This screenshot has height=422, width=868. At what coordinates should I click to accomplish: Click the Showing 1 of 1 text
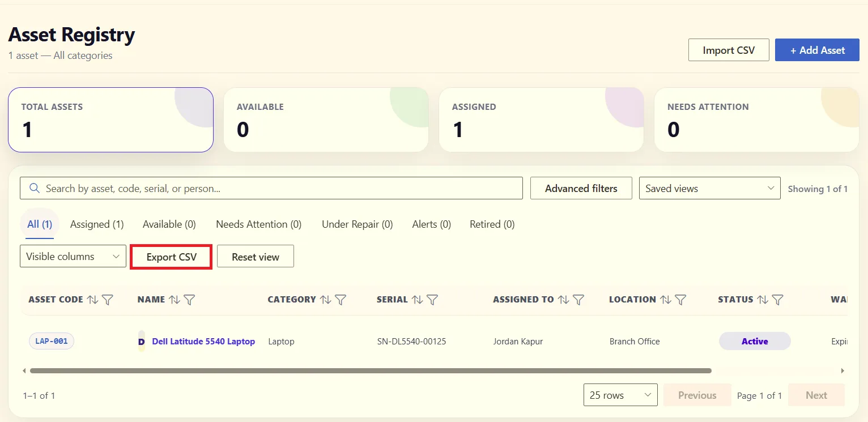pyautogui.click(x=818, y=189)
